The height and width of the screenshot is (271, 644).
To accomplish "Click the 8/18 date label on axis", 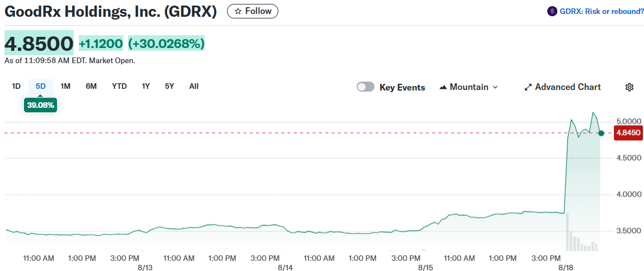I will [566, 267].
